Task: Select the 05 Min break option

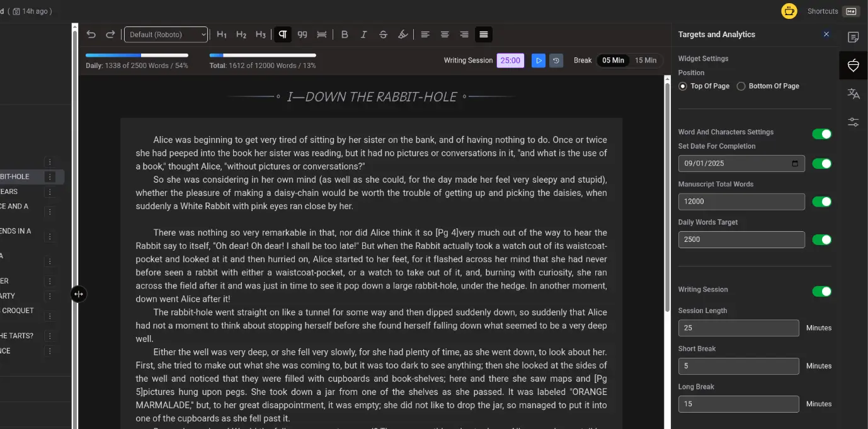Action: (613, 60)
